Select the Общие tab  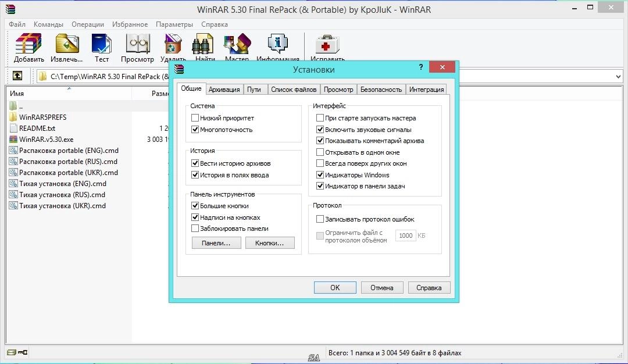click(191, 88)
